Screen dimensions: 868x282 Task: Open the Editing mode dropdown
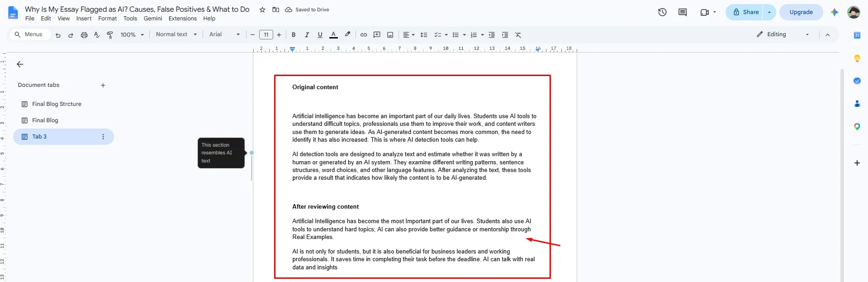(783, 34)
